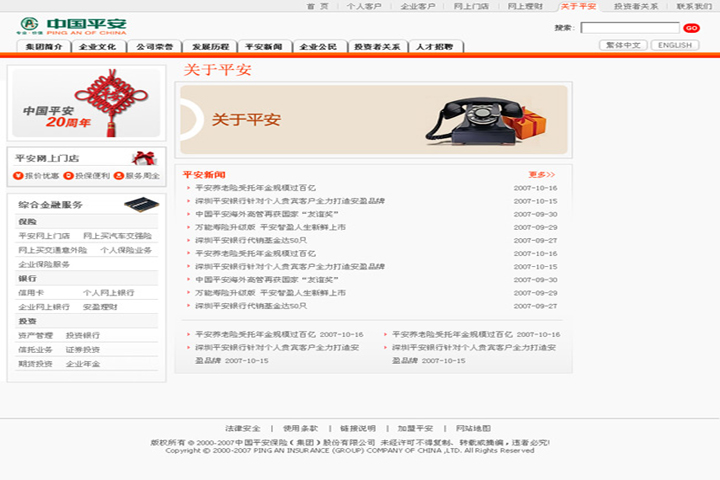Click the black card icon beside 综合金融服务
Screen dimensions: 720x480
141,204
